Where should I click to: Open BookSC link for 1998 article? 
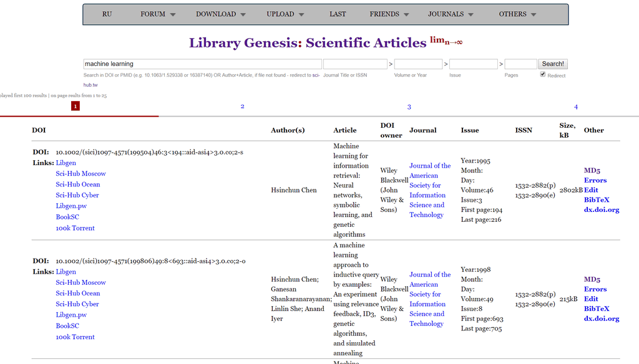67,326
